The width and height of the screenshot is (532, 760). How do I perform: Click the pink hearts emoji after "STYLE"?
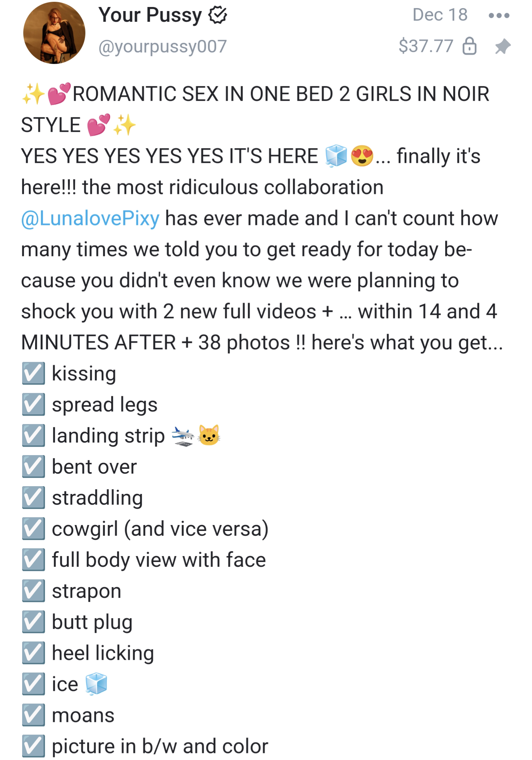pos(98,125)
